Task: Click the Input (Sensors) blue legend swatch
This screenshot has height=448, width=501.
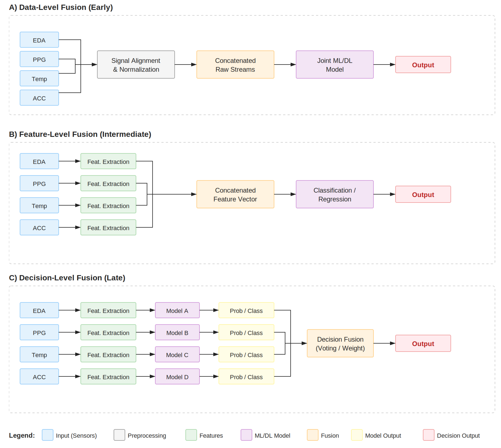Action: (x=48, y=435)
